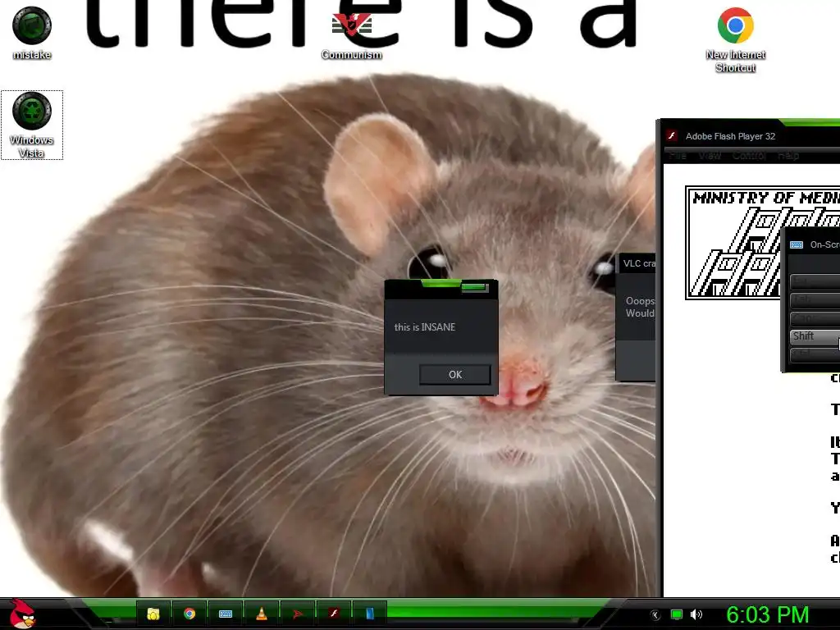Switch to On-Screen Keyboard taskbar icon
The image size is (840, 630).
226,614
